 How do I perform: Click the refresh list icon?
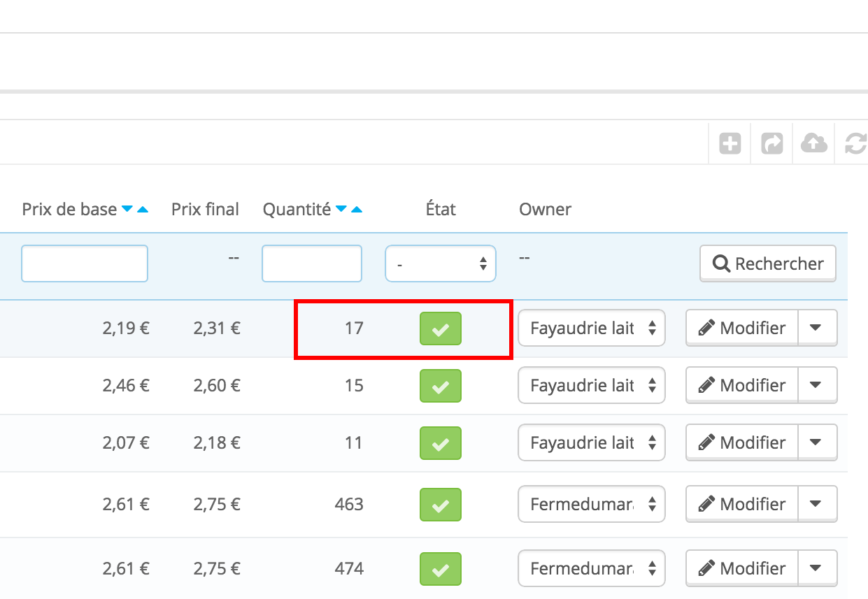(856, 145)
